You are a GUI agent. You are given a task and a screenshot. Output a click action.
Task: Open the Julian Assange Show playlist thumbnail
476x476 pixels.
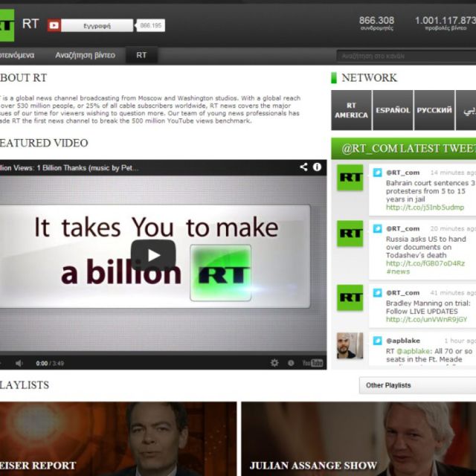[x=358, y=439]
